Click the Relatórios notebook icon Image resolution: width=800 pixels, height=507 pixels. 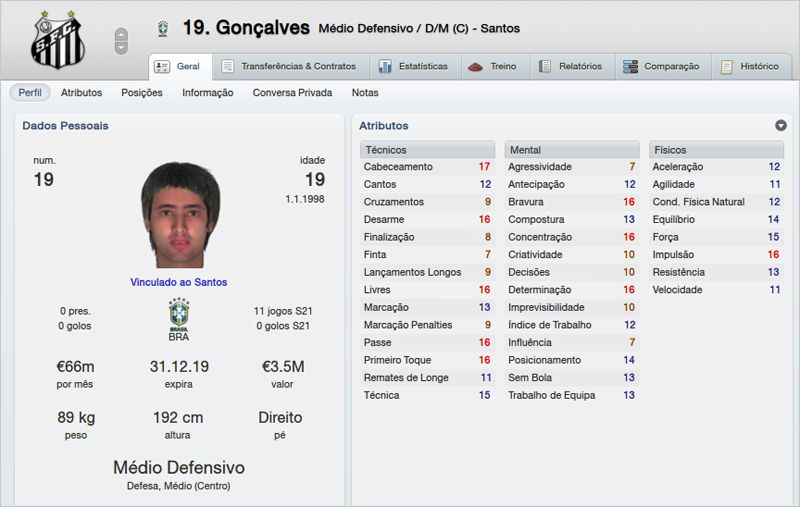pyautogui.click(x=545, y=67)
